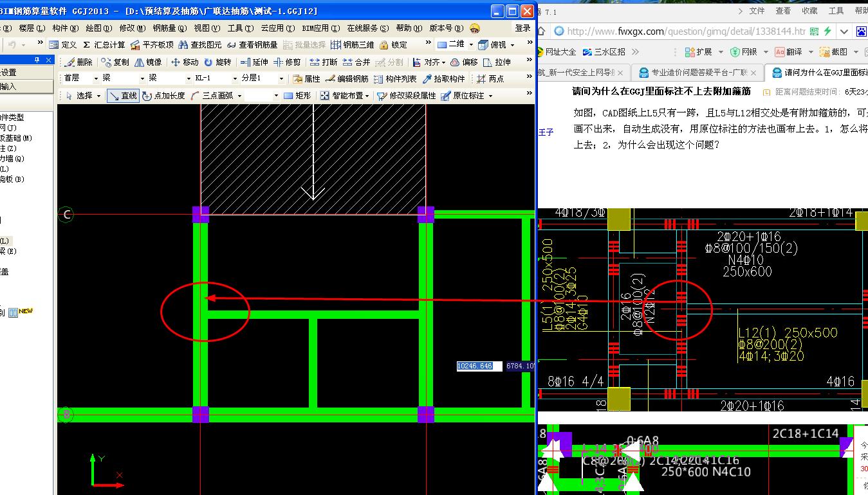Open the 属性 properties panel
Viewport: 868px width, 495px height.
point(306,78)
